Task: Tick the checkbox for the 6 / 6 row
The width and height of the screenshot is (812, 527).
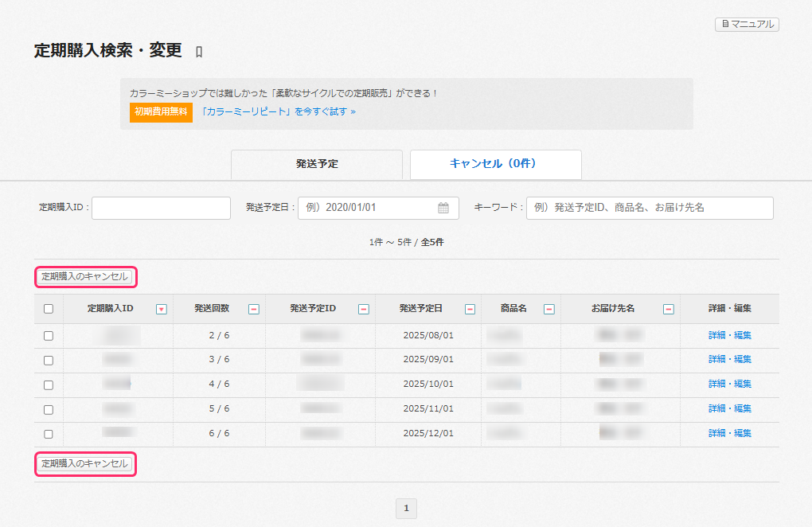Action: pos(49,435)
